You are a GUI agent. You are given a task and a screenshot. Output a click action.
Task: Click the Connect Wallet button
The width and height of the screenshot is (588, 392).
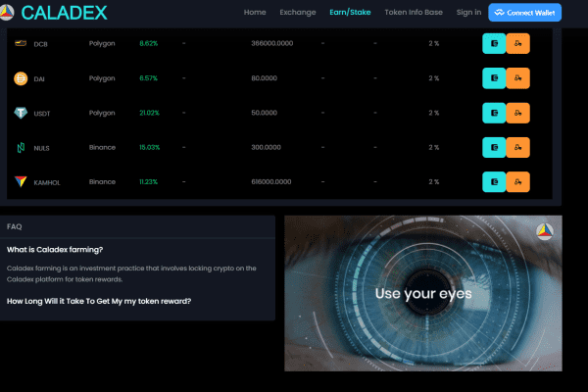524,13
